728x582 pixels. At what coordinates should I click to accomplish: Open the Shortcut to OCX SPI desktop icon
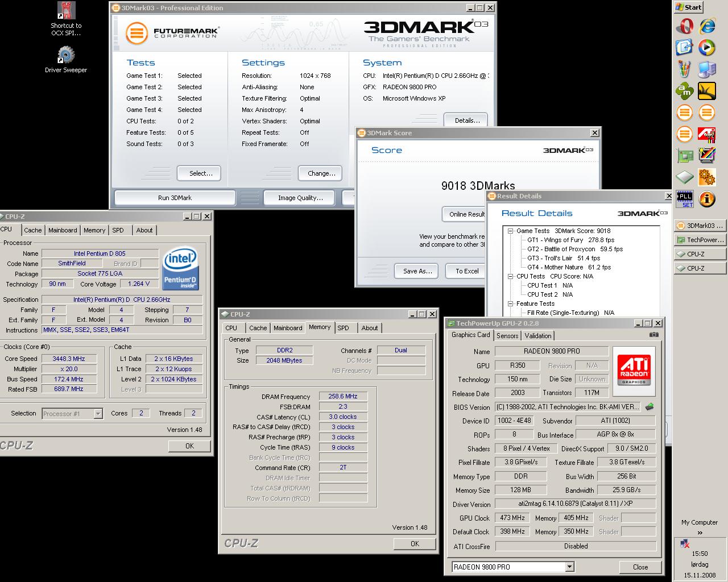[66, 19]
